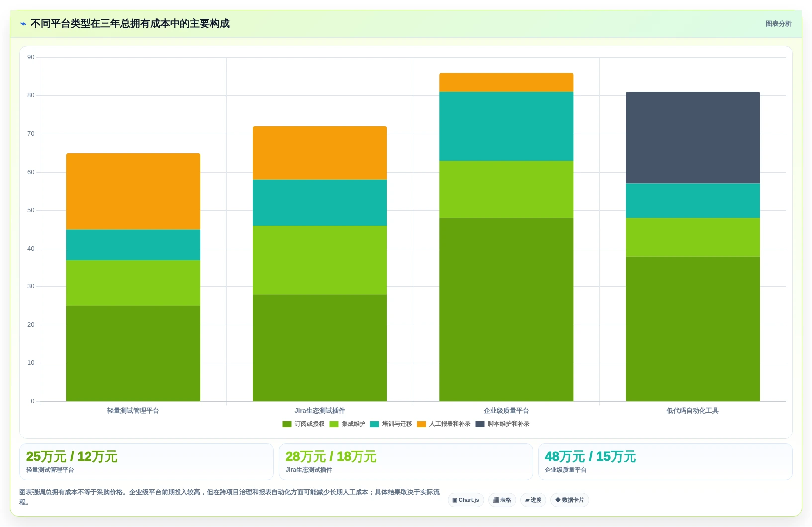Click the 28万元 / 18万元 stat card
The image size is (812, 527).
406,462
